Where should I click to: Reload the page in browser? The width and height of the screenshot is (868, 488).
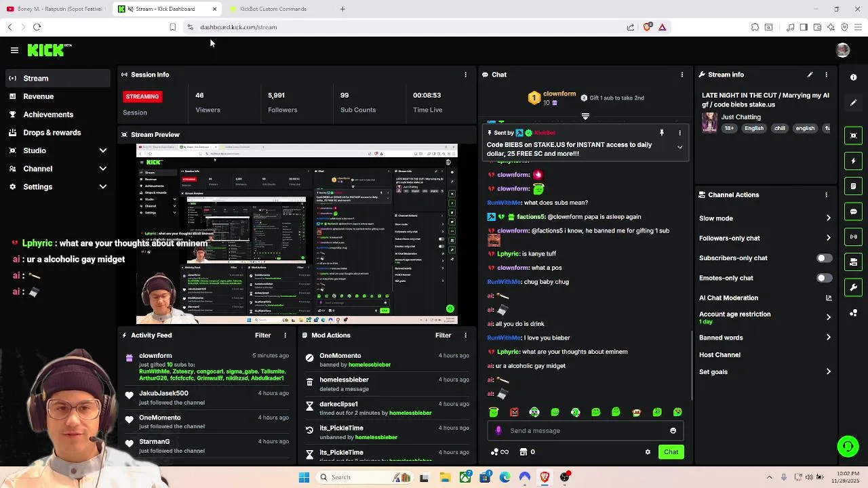37,27
